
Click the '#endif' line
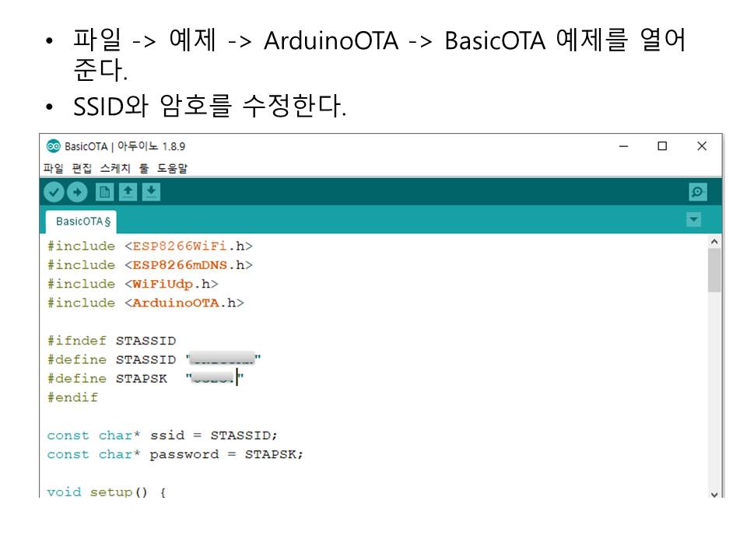(x=72, y=397)
